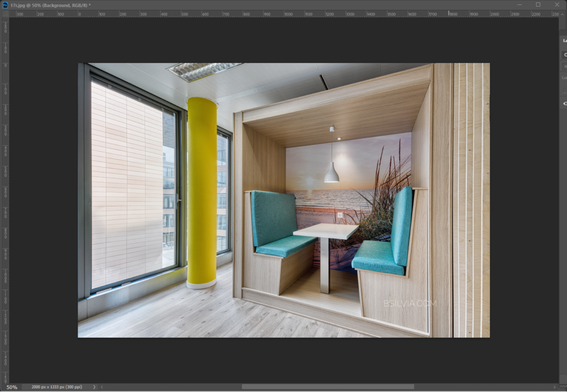Click the Photoshop app icon in title bar
The height and width of the screenshot is (392, 567).
(x=5, y=5)
